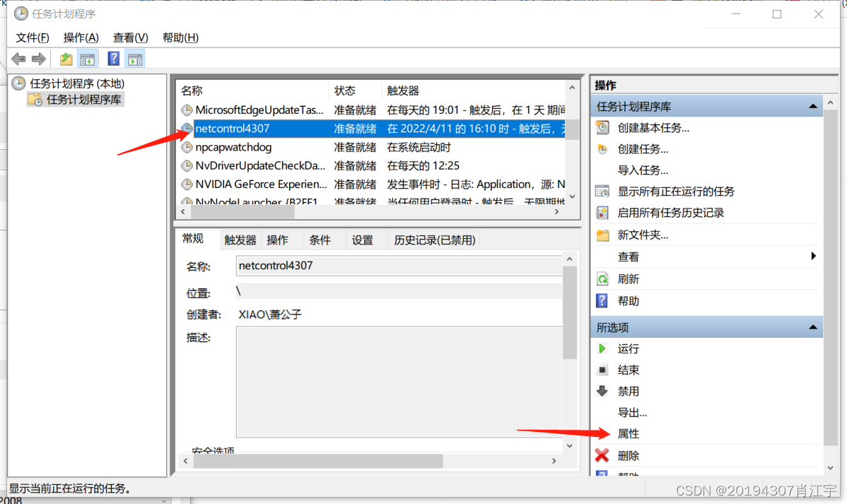This screenshot has width=847, height=504.
Task: Switch to the 历史记录(已禁用) tab
Action: click(x=435, y=240)
